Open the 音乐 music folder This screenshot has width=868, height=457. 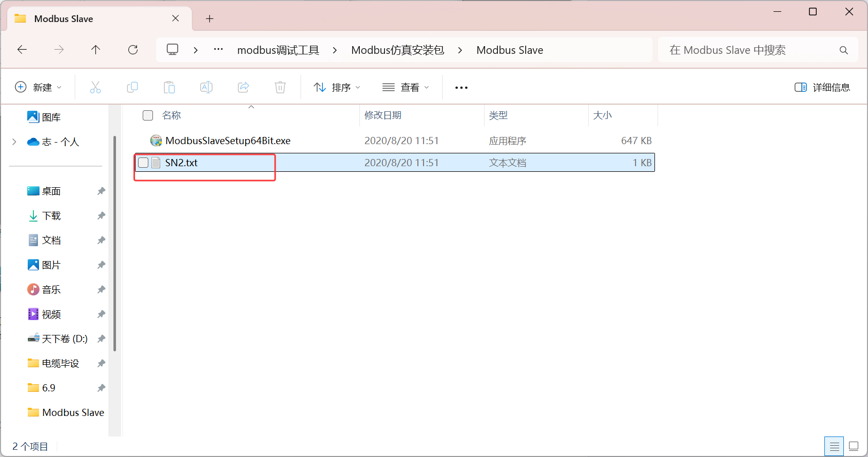pyautogui.click(x=44, y=289)
